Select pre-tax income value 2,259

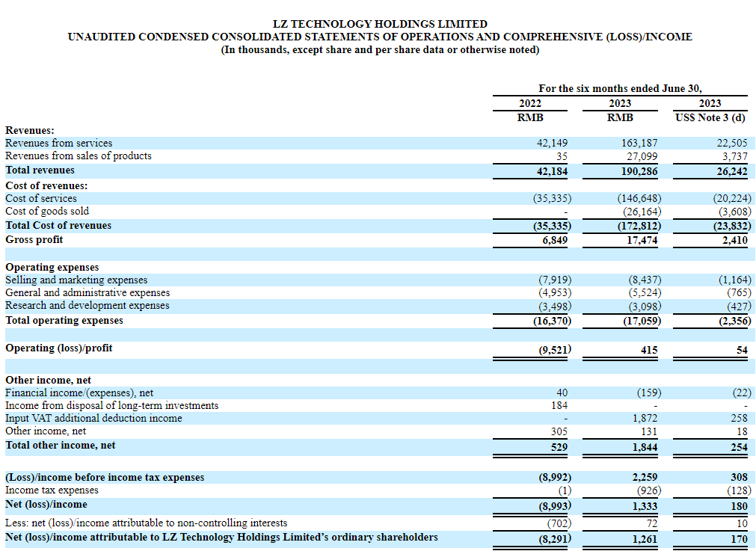pyautogui.click(x=645, y=477)
